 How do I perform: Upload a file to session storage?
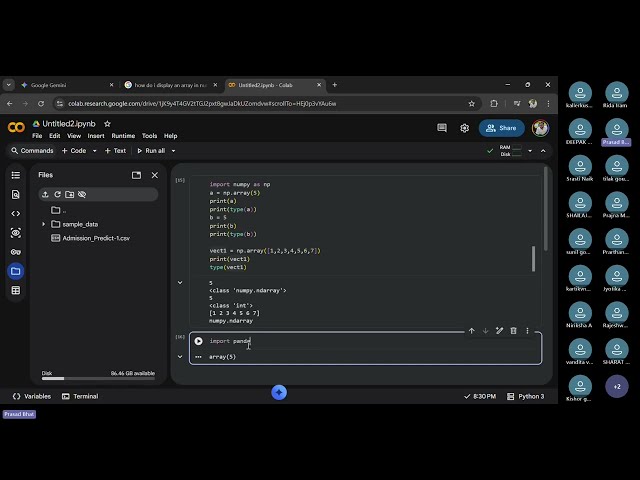coord(45,194)
